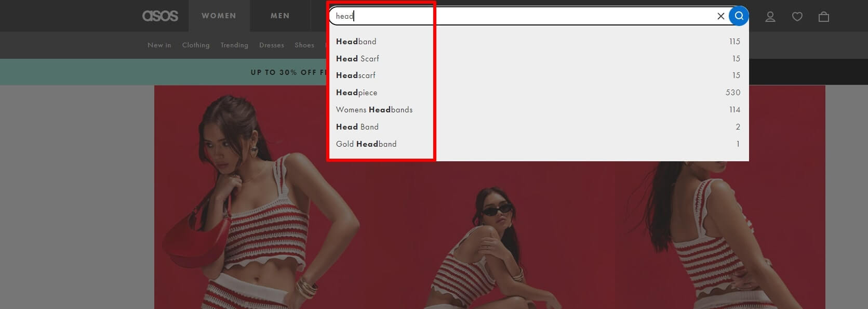Select the 'Head Scarf' suggestion

(538, 59)
